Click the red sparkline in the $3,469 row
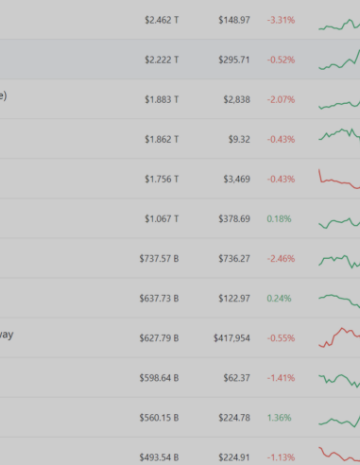 pyautogui.click(x=339, y=179)
